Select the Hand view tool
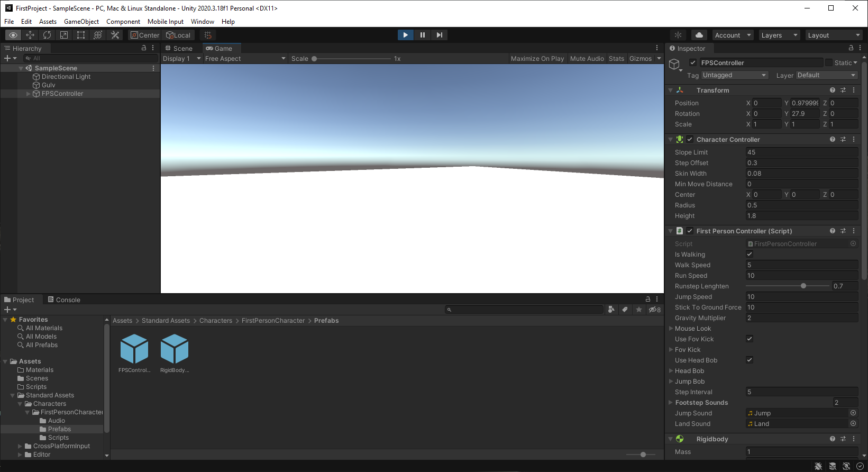This screenshot has height=472, width=868. [x=13, y=35]
